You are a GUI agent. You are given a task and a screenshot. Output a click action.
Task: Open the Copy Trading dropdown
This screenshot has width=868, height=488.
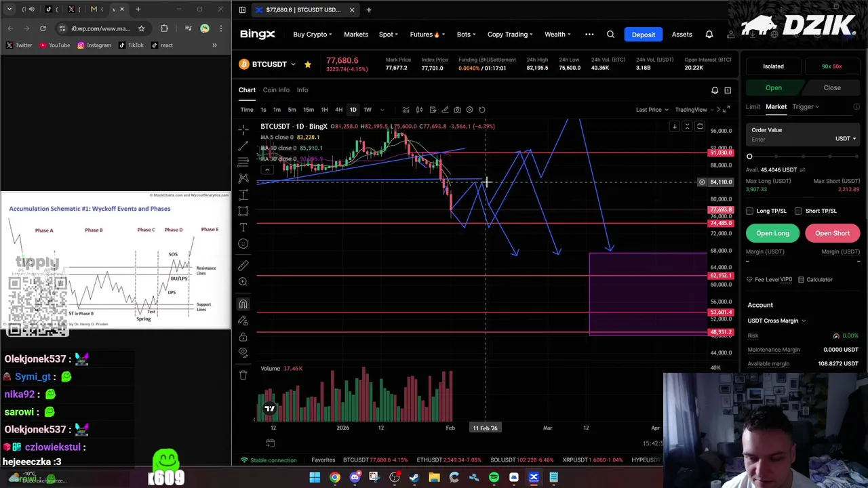click(x=510, y=35)
